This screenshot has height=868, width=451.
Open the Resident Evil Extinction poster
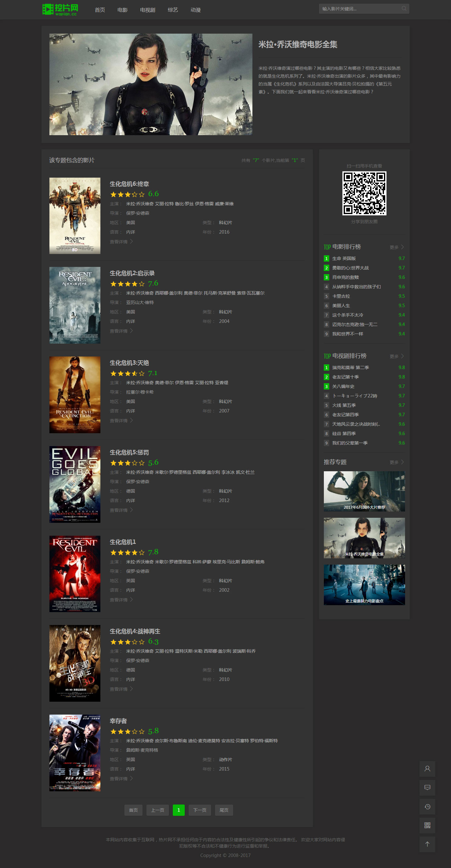[75, 395]
